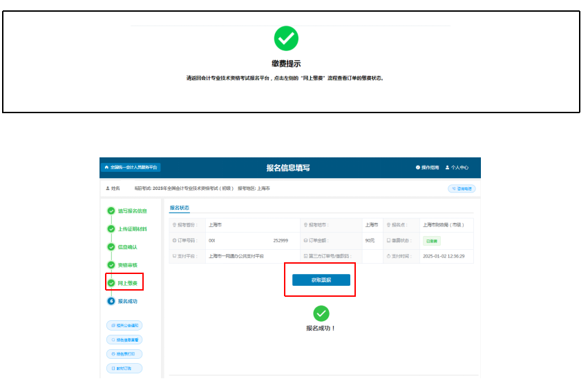Click 全国统一会计人员服务平台 home button
588x381 pixels.
click(131, 167)
